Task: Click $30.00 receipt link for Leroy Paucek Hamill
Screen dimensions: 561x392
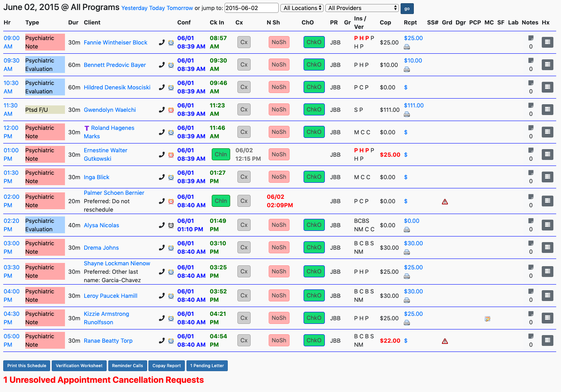Action: [x=413, y=291]
